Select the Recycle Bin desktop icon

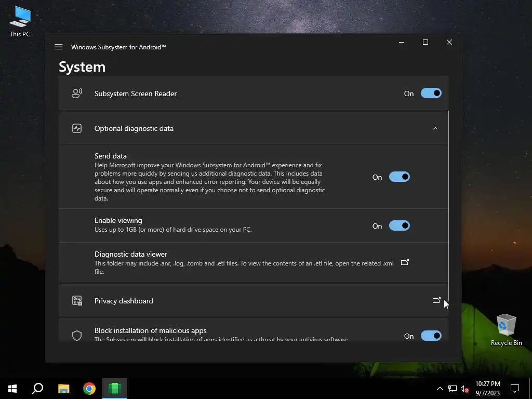click(x=506, y=329)
